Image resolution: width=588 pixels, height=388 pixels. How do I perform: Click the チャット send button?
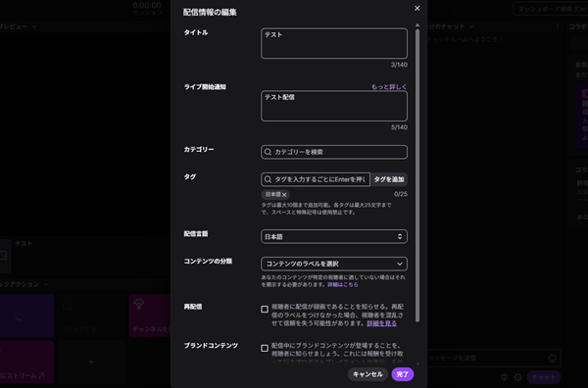point(543,377)
